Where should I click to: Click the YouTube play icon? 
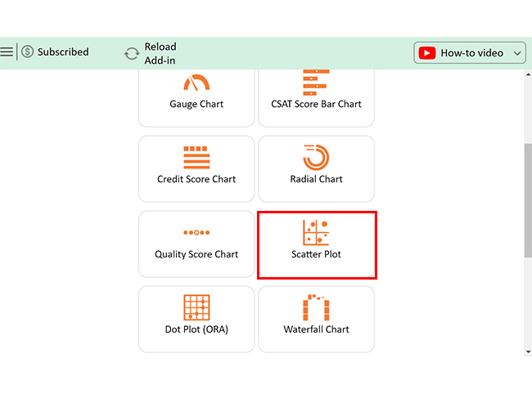click(x=426, y=53)
